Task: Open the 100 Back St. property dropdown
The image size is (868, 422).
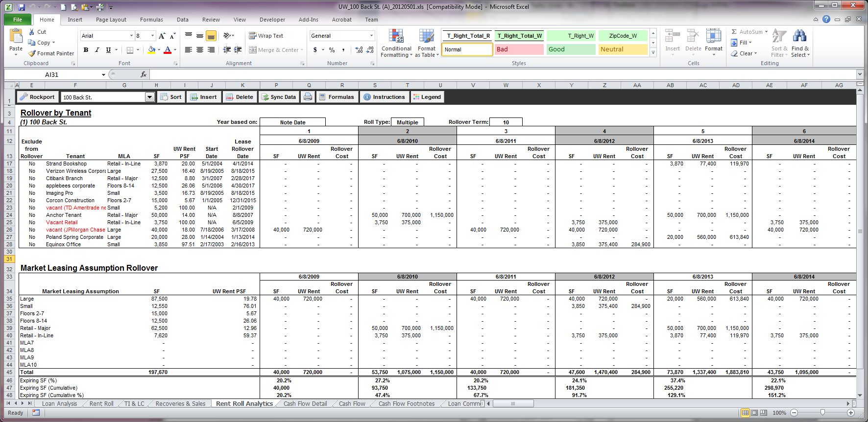Action: tap(150, 97)
